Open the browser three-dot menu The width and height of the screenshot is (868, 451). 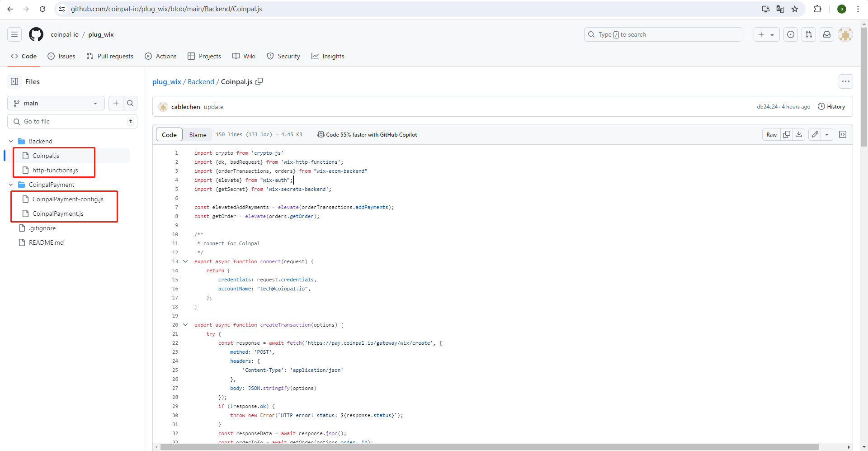pos(858,9)
